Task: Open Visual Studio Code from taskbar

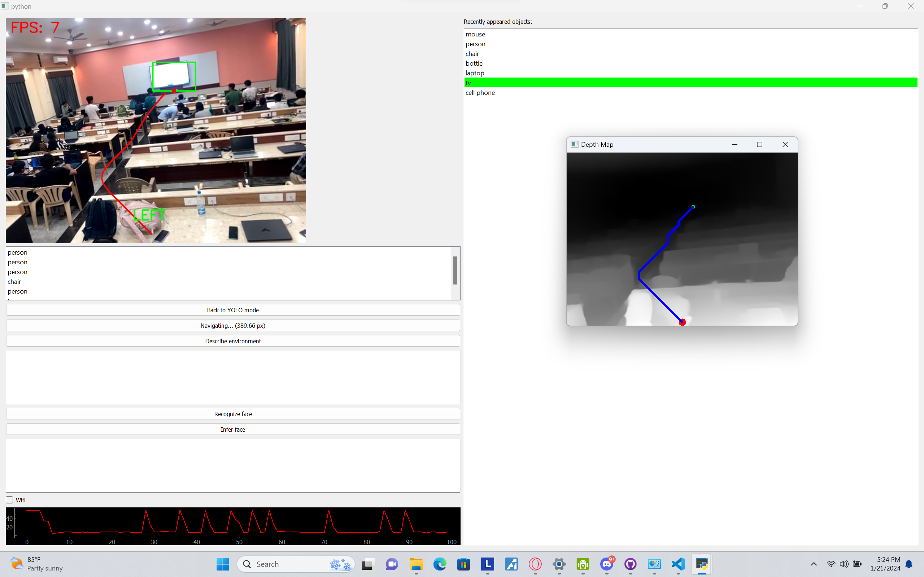Action: pos(678,564)
